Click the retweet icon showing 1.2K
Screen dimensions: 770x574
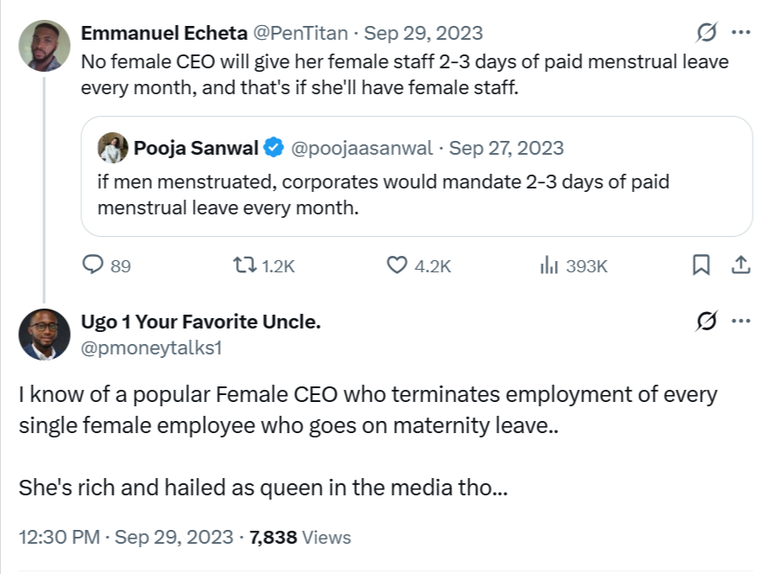(x=243, y=265)
